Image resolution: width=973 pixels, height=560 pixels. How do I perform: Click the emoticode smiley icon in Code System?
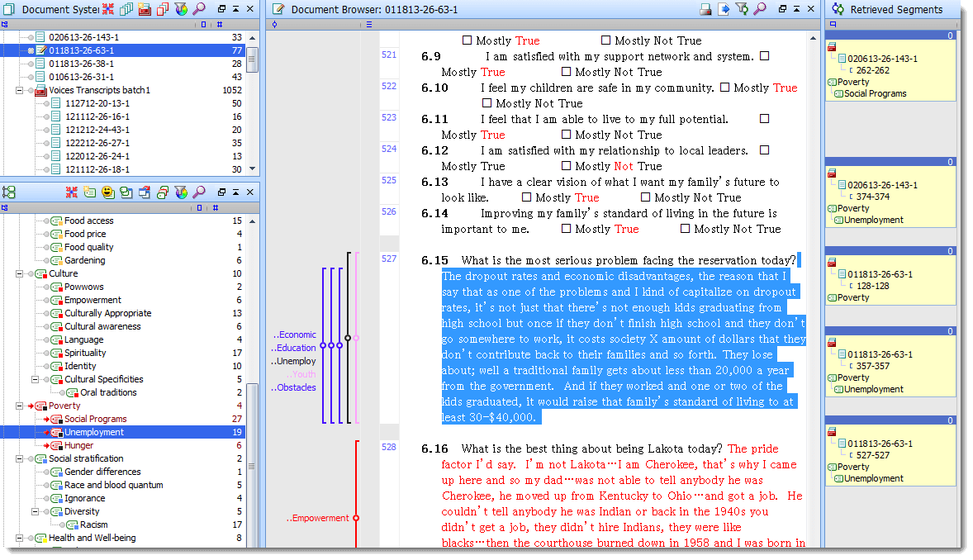(x=108, y=192)
